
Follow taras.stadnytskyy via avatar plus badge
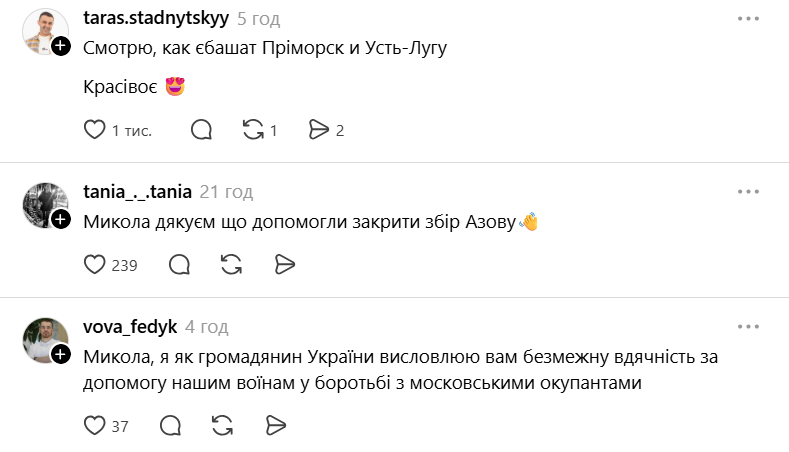click(x=61, y=46)
